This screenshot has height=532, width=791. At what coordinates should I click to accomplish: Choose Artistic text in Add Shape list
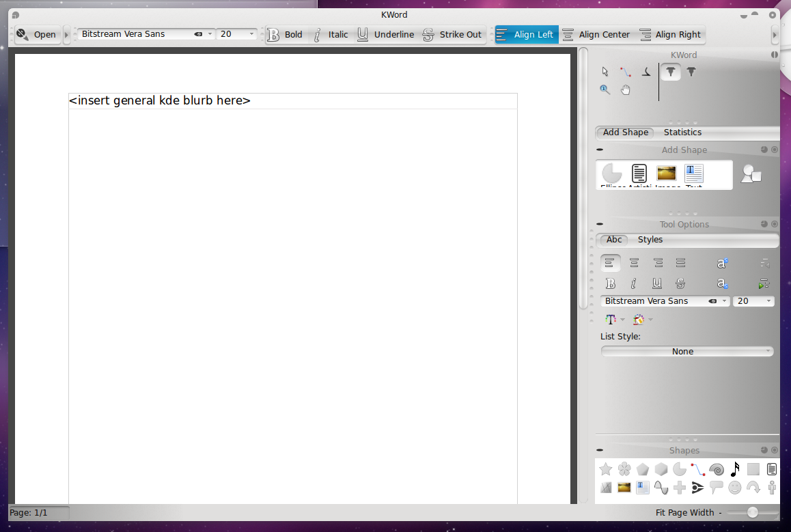(639, 174)
